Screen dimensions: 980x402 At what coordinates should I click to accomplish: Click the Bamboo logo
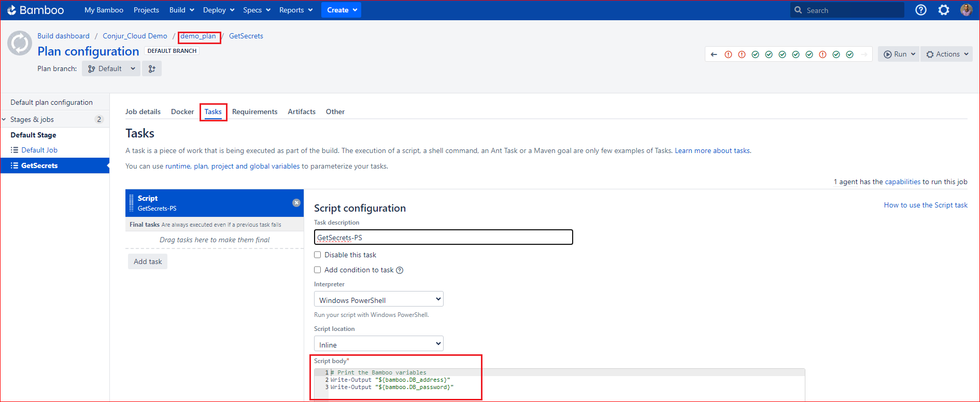pos(35,10)
